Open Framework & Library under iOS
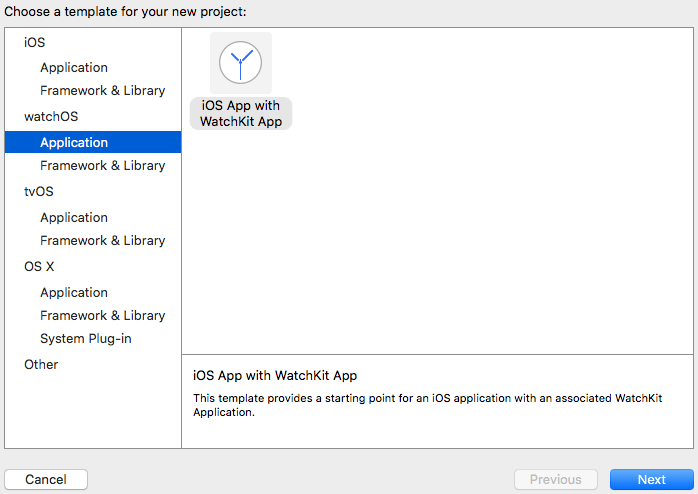Viewport: 698px width, 494px height. [x=102, y=90]
